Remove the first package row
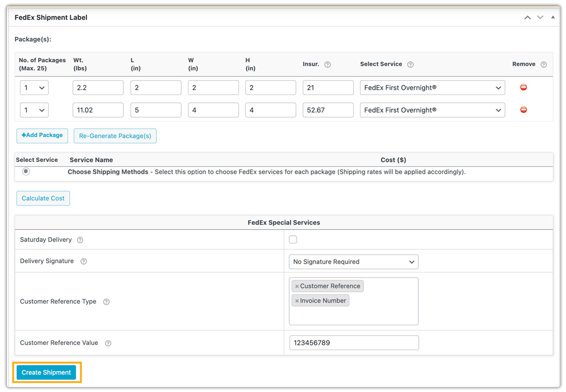 (x=523, y=88)
